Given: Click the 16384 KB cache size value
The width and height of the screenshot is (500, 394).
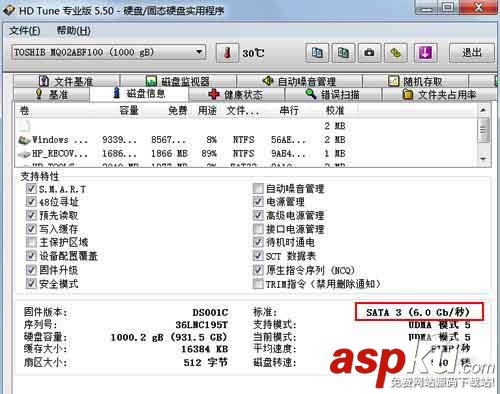Looking at the screenshot, I should [x=204, y=349].
